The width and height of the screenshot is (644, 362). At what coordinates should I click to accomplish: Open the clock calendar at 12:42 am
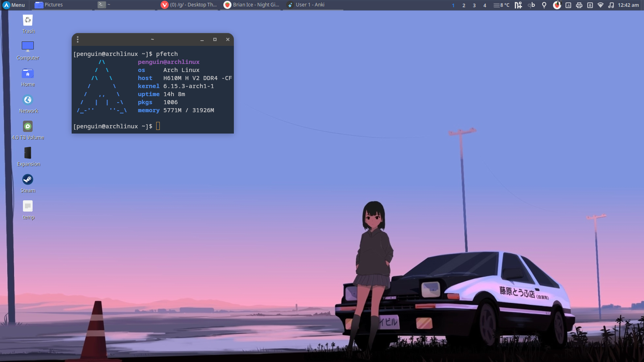(628, 5)
